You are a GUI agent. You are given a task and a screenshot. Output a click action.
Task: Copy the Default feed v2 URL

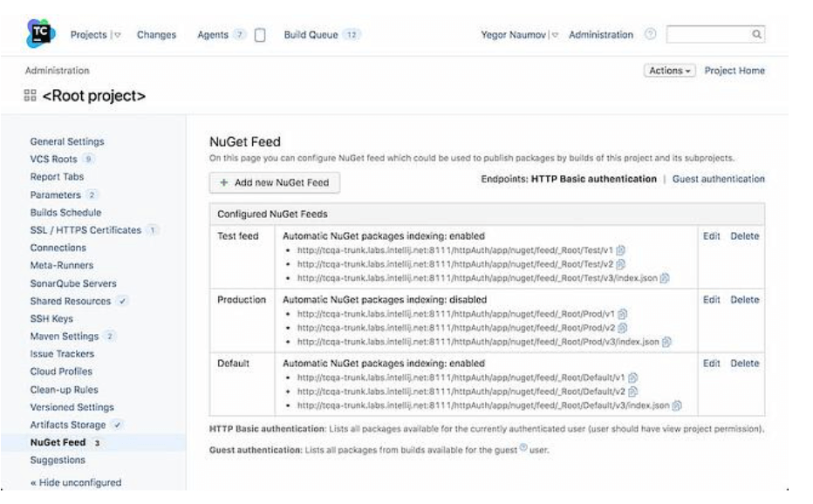click(633, 392)
